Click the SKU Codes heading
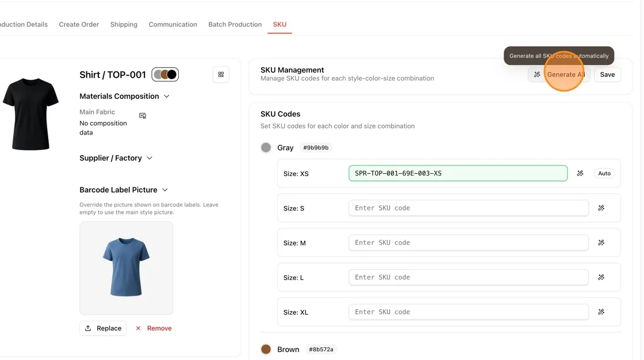 [x=280, y=114]
